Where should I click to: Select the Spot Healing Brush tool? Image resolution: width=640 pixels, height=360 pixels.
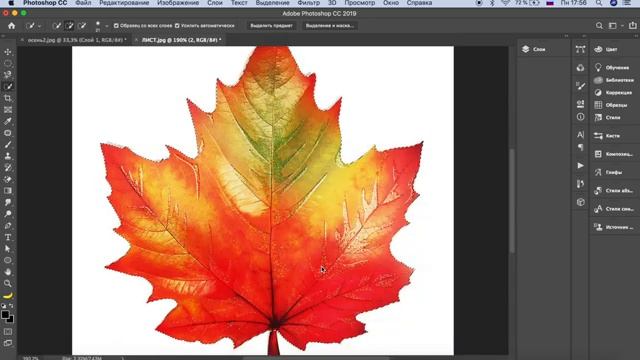click(x=8, y=133)
